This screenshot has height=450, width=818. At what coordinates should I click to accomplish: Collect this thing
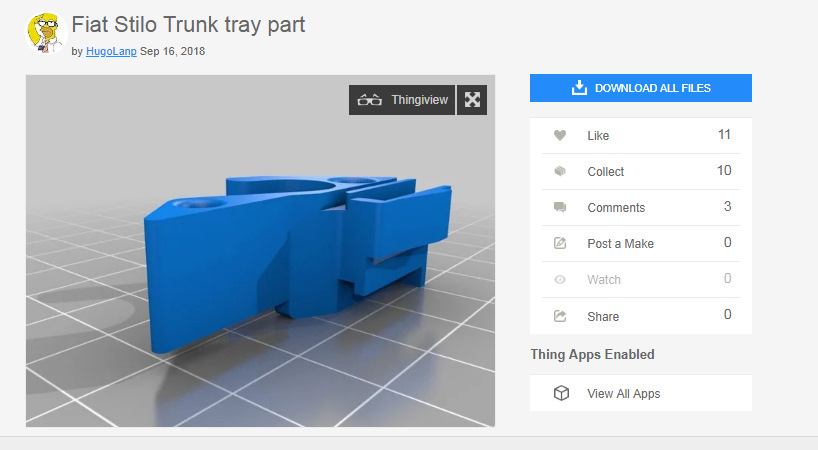point(641,172)
